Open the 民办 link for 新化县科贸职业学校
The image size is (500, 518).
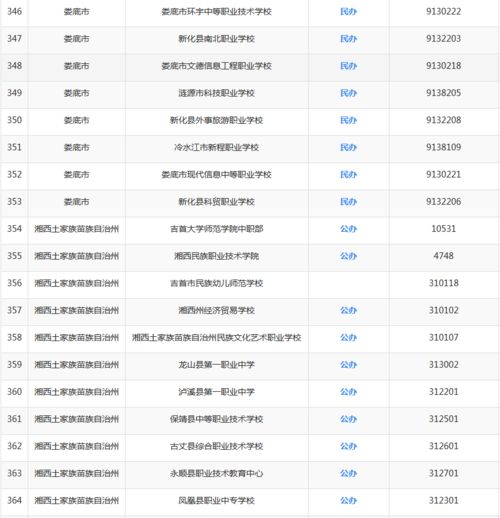pyautogui.click(x=348, y=202)
